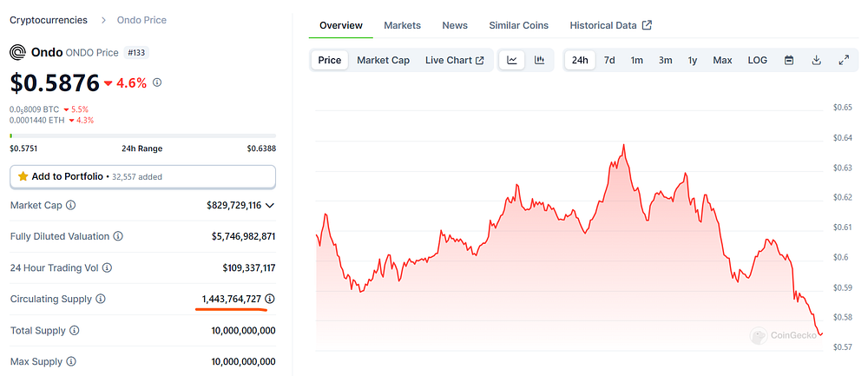Viewport: 868px width, 376px height.
Task: Open the Markets tab
Action: [403, 25]
